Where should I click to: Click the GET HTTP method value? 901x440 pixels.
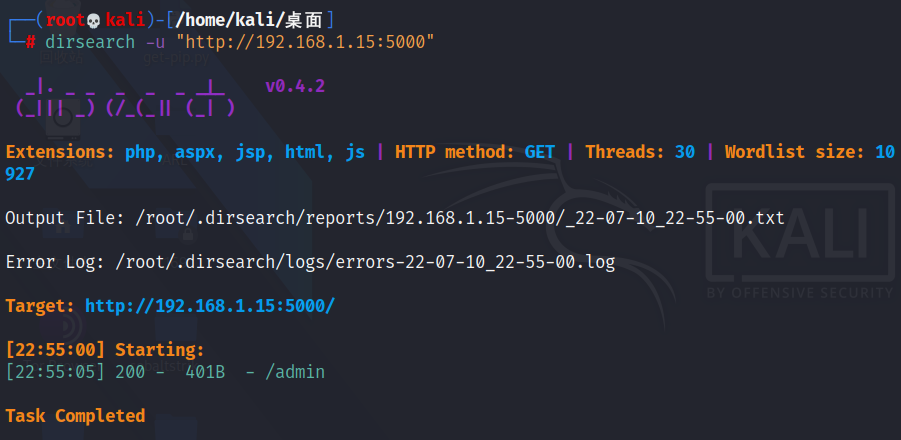[x=540, y=152]
